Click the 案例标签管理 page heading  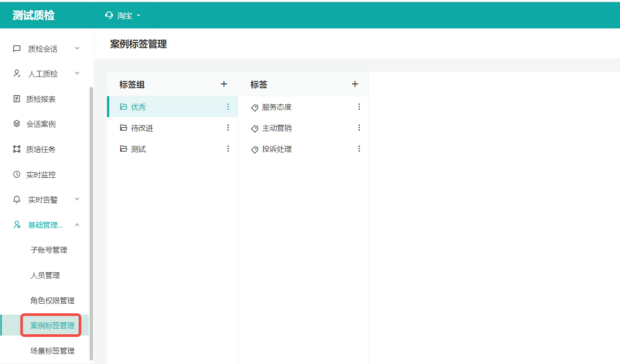point(139,44)
